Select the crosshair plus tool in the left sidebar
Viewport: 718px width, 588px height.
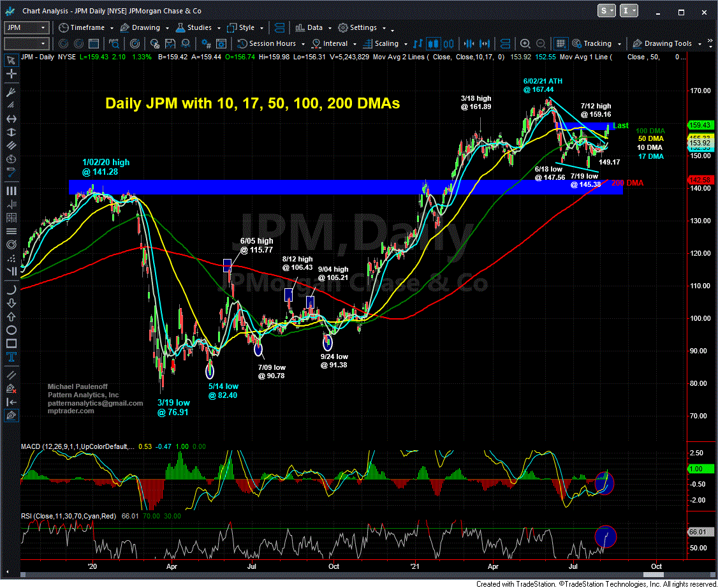[11, 73]
